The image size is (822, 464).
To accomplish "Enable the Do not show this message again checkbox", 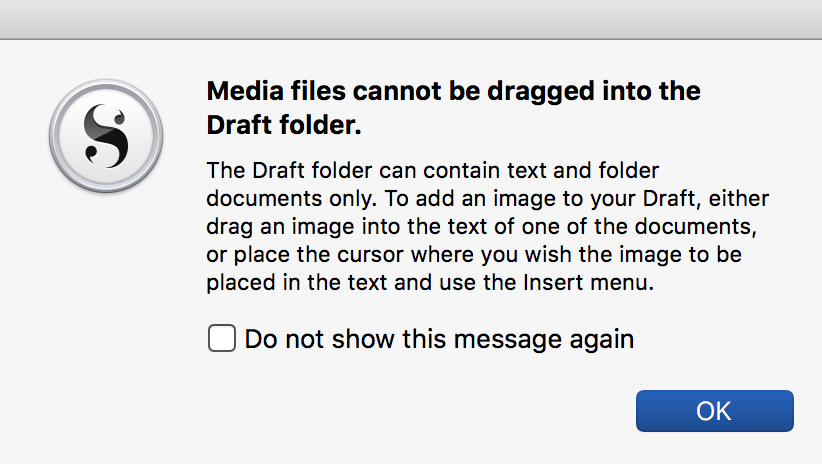I will click(x=222, y=338).
